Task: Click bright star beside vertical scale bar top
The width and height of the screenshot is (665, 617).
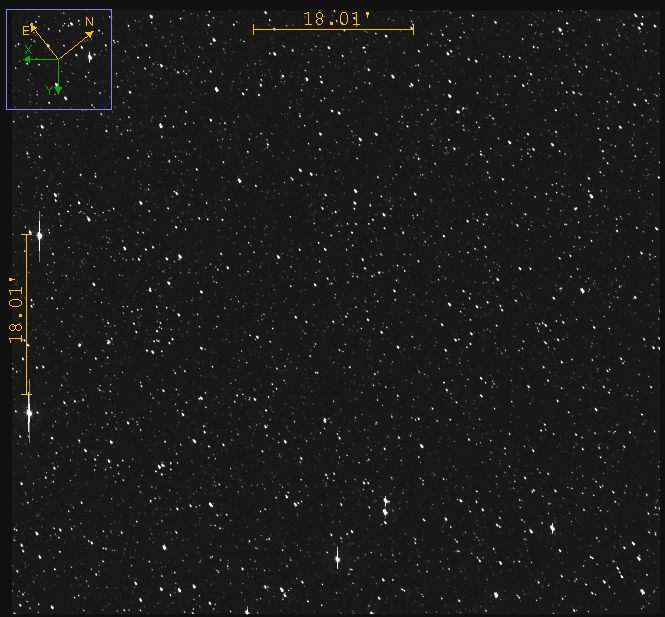Action: [x=40, y=236]
